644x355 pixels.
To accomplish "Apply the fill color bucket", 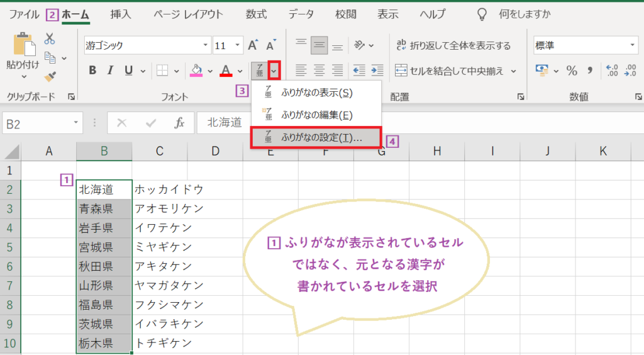I will (x=196, y=70).
